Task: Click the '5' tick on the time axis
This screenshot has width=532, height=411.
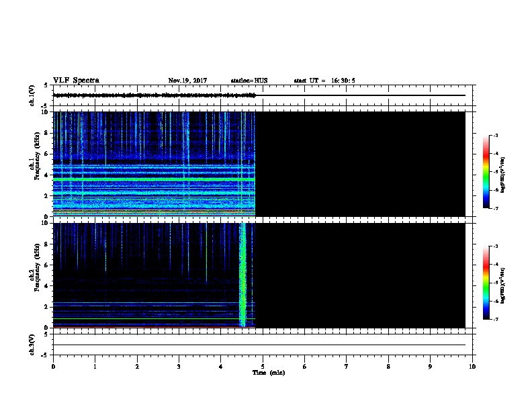Action: tap(263, 366)
